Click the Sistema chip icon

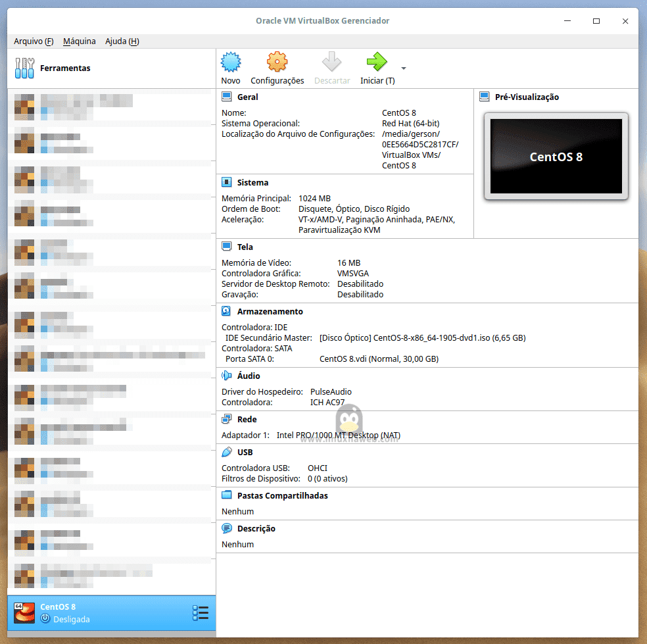point(227,182)
